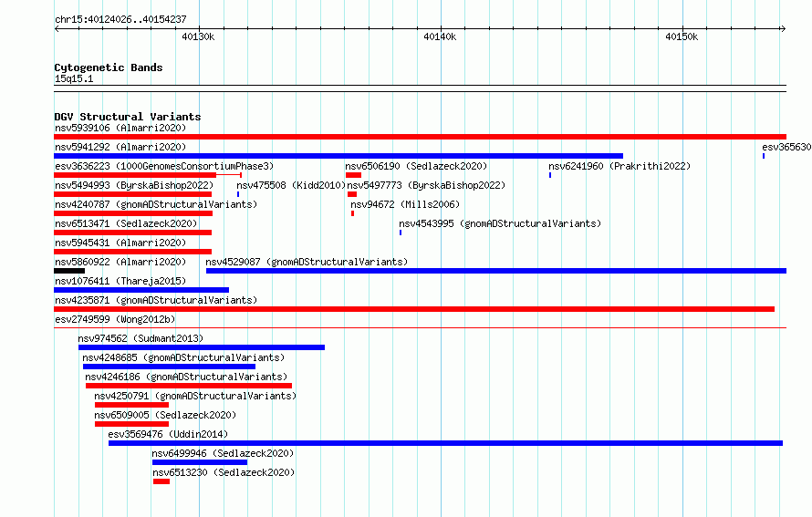Select the red nsv4246186 variant bar
This screenshot has height=517, width=812.
click(189, 386)
